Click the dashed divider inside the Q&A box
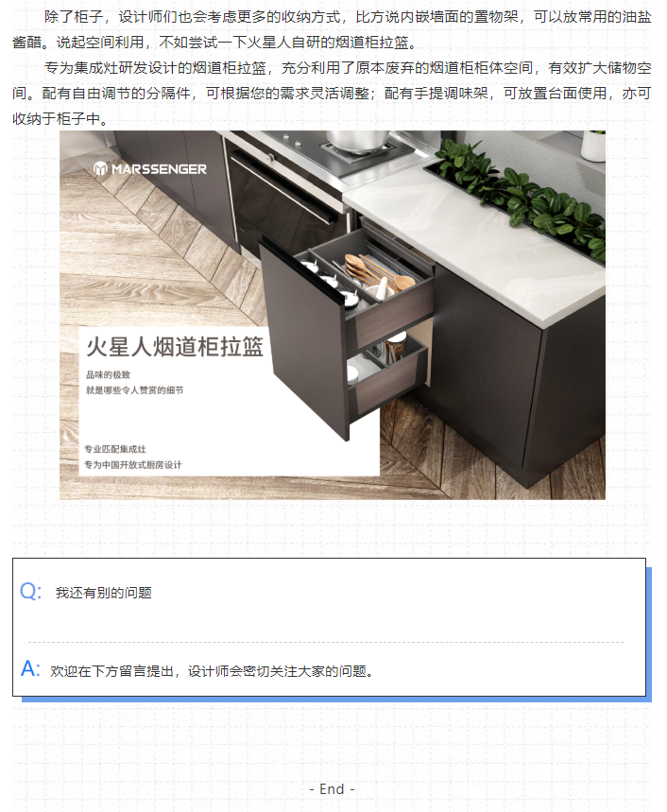This screenshot has width=667, height=812. pyautogui.click(x=326, y=642)
